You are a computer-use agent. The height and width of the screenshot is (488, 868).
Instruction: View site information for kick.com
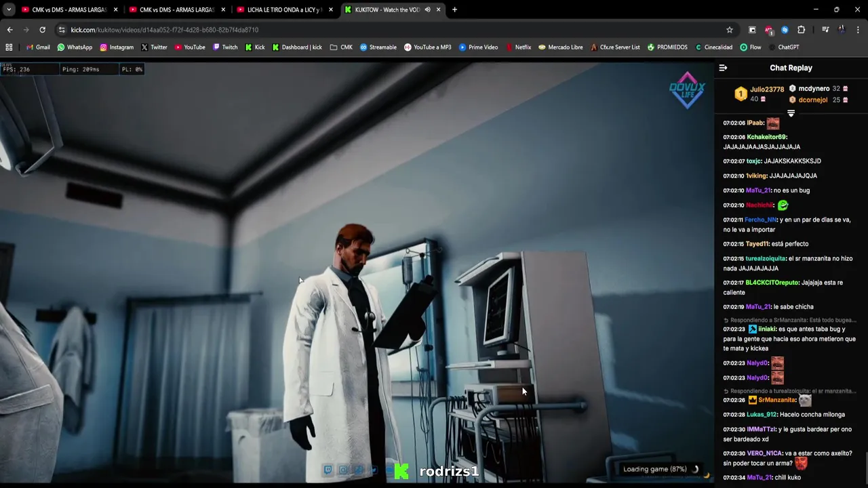click(x=62, y=30)
